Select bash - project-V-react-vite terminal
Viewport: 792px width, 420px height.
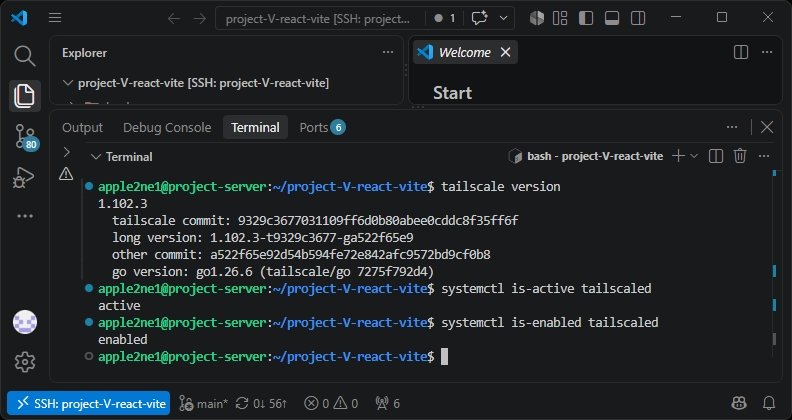click(x=586, y=156)
